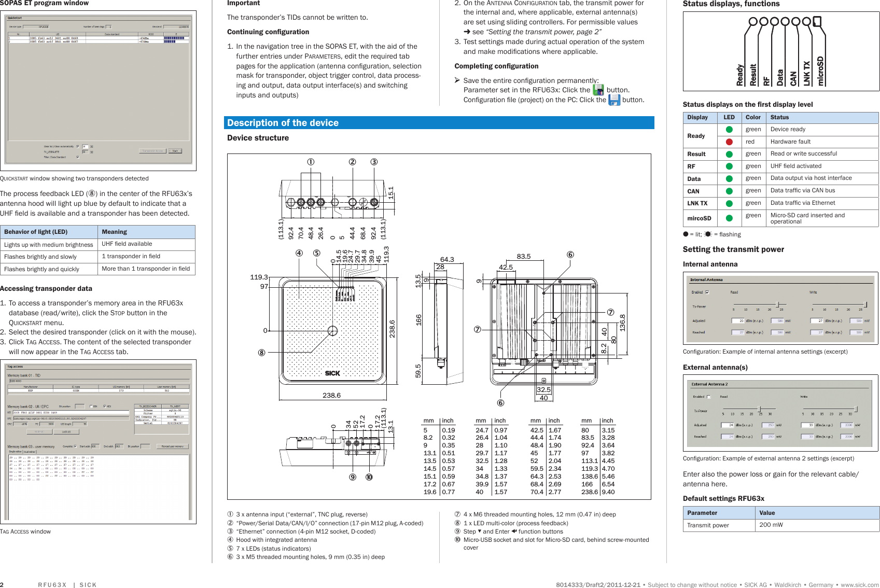Toggle the Complete checkbox for Memory bank 03
This screenshot has height=588, width=880.
(75, 446)
